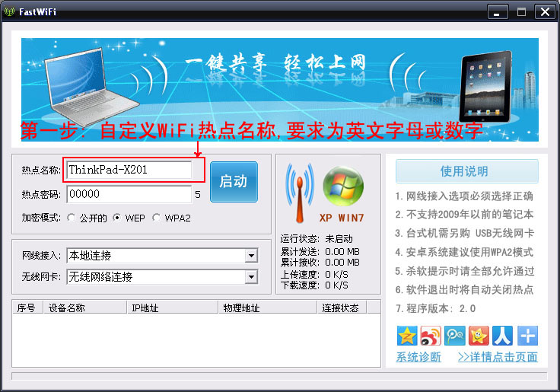
Task: Click the hotspot name field ThinkPad-X201
Action: (x=129, y=170)
